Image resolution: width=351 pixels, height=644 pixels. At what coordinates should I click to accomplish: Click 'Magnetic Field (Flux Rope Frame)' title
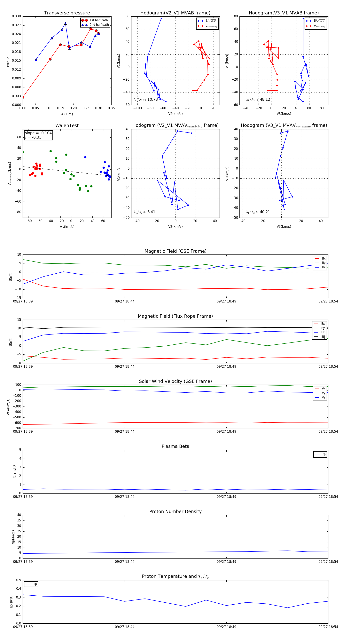point(175,316)
